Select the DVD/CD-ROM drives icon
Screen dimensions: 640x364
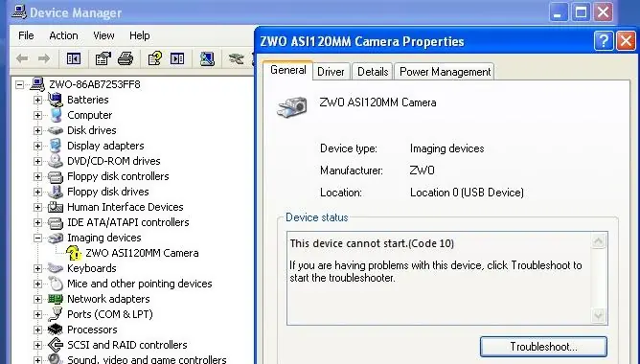[x=56, y=161]
